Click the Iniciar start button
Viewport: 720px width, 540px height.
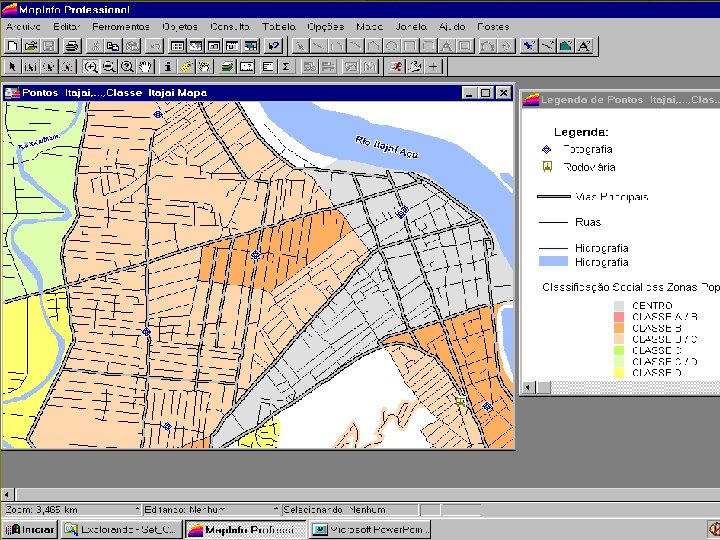(30, 529)
